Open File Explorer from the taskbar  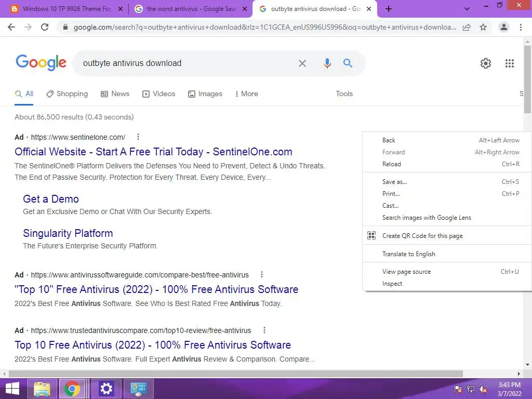(x=42, y=389)
